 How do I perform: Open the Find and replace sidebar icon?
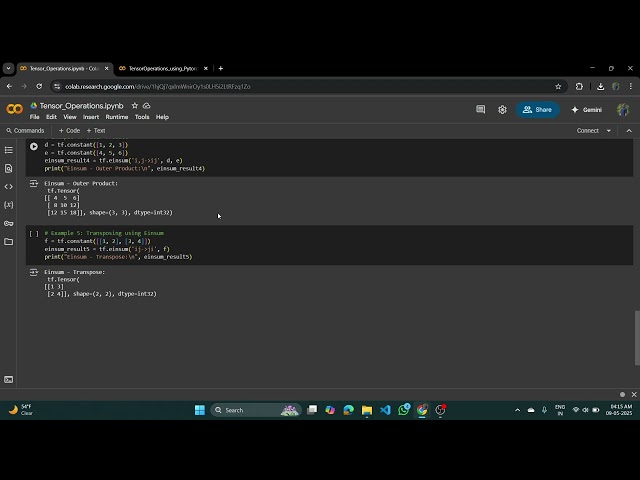pos(9,169)
